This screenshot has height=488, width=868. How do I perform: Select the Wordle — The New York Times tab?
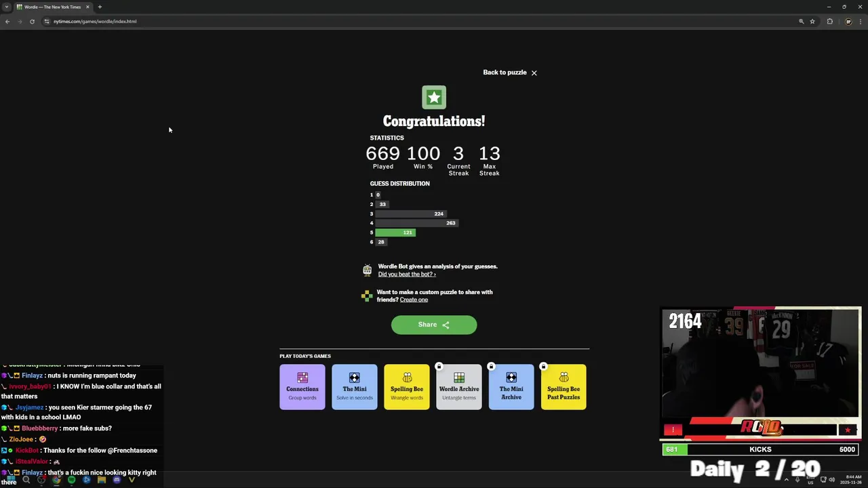(x=53, y=7)
